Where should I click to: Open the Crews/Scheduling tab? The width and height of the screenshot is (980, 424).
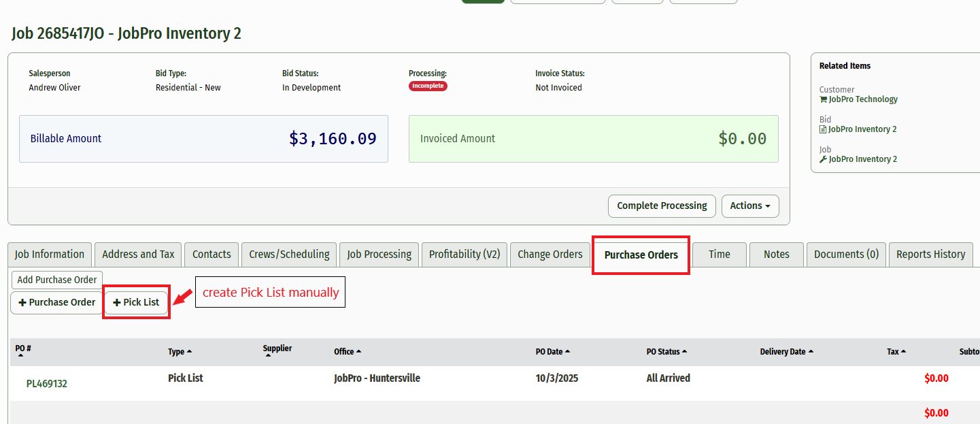click(289, 255)
